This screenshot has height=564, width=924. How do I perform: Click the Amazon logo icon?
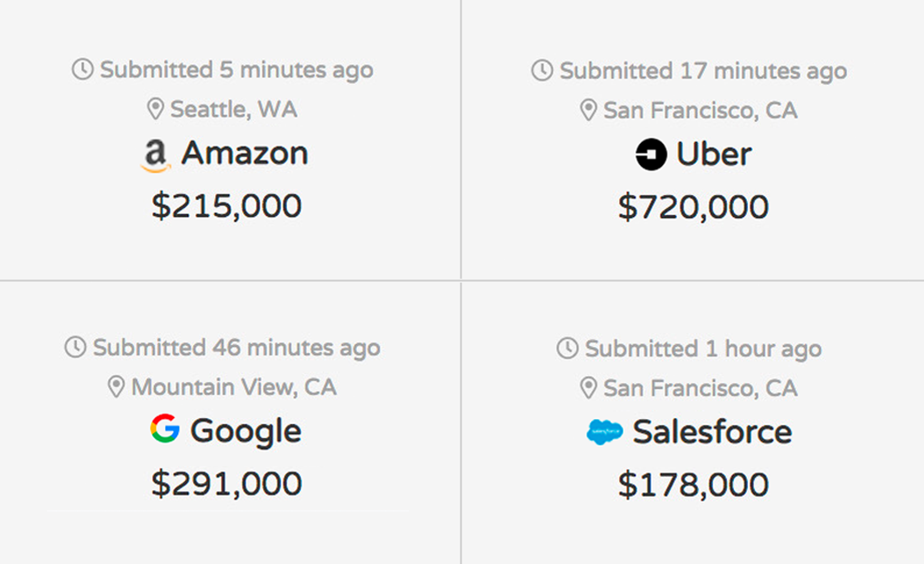click(x=156, y=156)
